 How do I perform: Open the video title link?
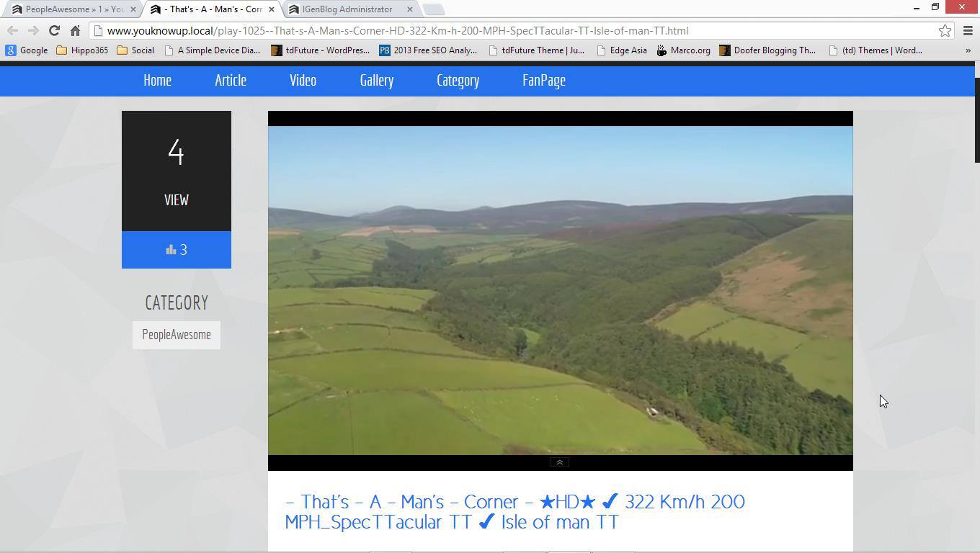point(514,512)
